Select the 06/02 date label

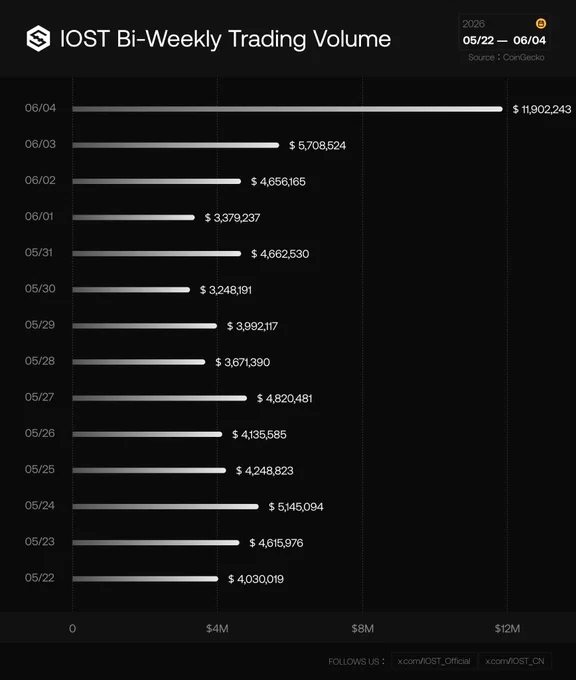(40, 180)
